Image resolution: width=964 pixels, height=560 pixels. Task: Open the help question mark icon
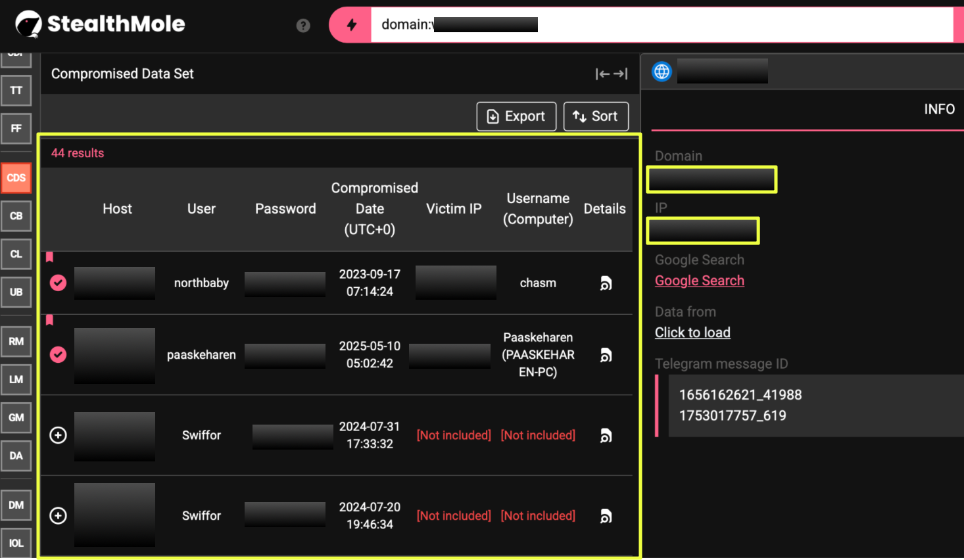tap(303, 26)
